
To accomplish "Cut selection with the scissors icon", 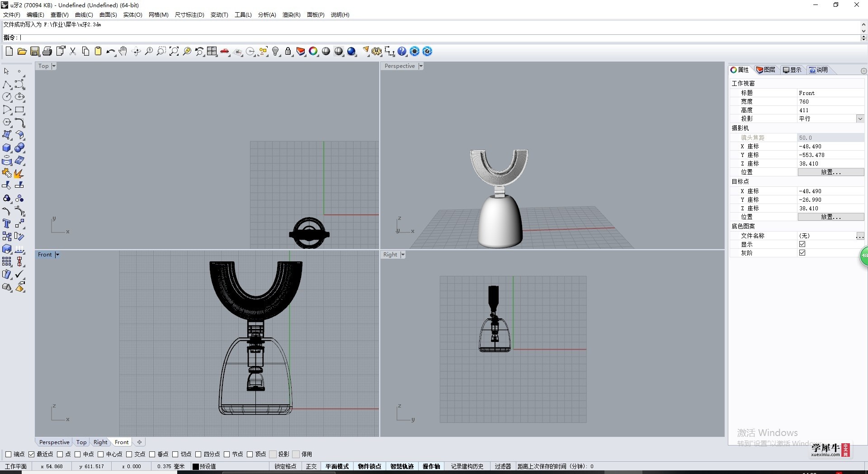I will (73, 51).
